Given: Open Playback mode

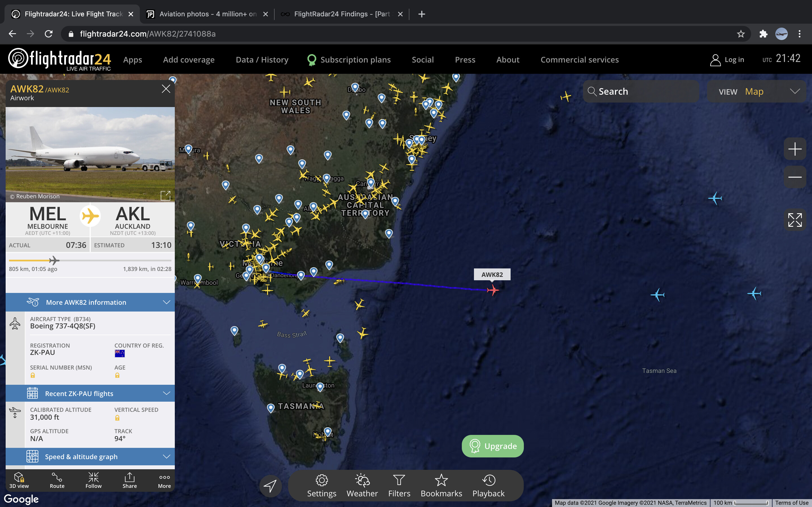Looking at the screenshot, I should click(x=488, y=485).
